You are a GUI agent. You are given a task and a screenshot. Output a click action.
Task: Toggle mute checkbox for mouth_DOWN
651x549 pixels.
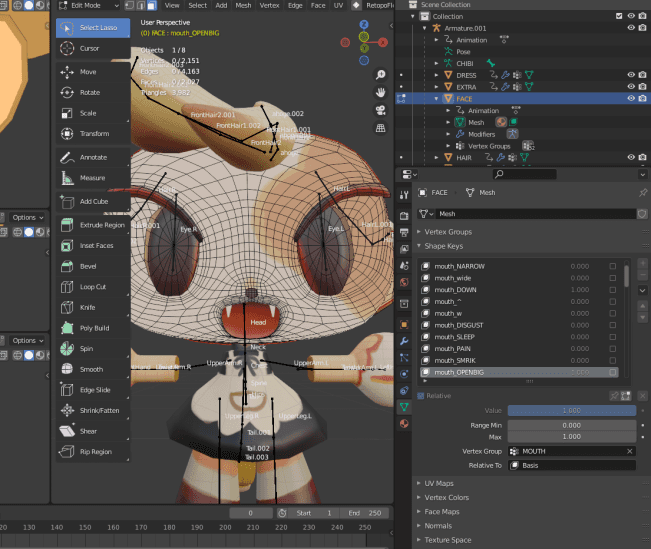613,290
